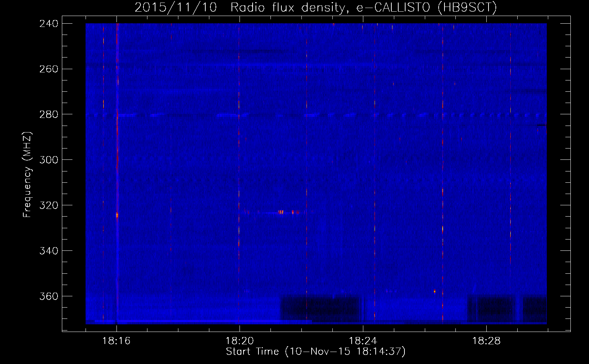The height and width of the screenshot is (364, 589).
Task: Click the 18:16 time tick label
Action: coord(116,341)
